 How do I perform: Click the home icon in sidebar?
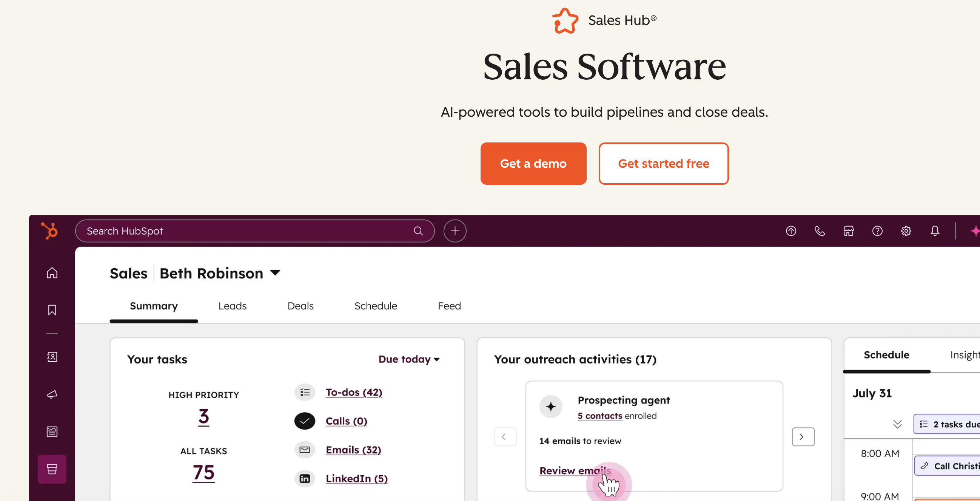(x=52, y=272)
